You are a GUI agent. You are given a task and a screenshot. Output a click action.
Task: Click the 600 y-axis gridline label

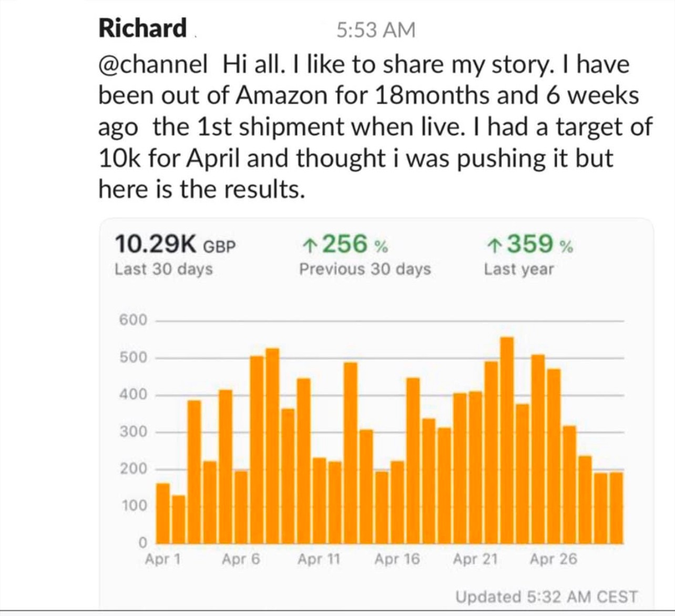pyautogui.click(x=134, y=320)
